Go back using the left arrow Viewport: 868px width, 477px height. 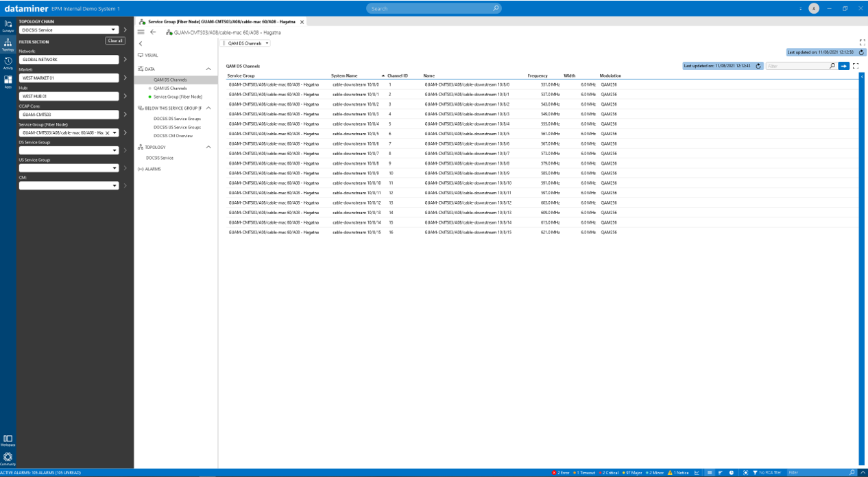153,32
